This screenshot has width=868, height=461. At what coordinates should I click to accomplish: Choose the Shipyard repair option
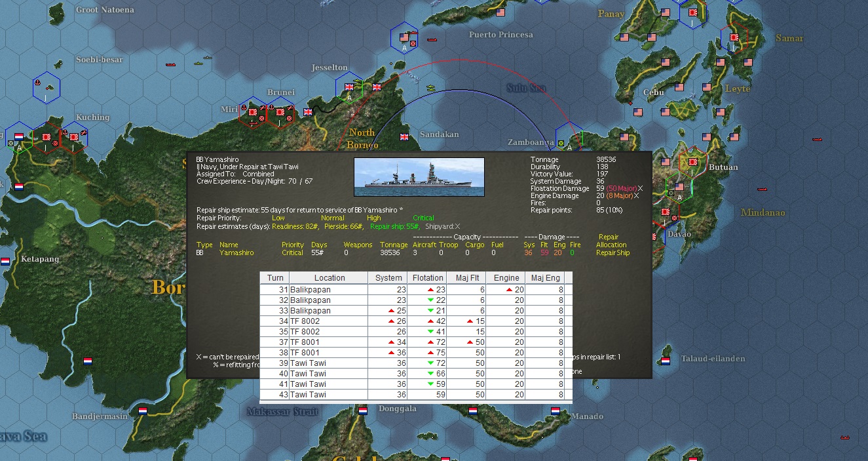(442, 226)
